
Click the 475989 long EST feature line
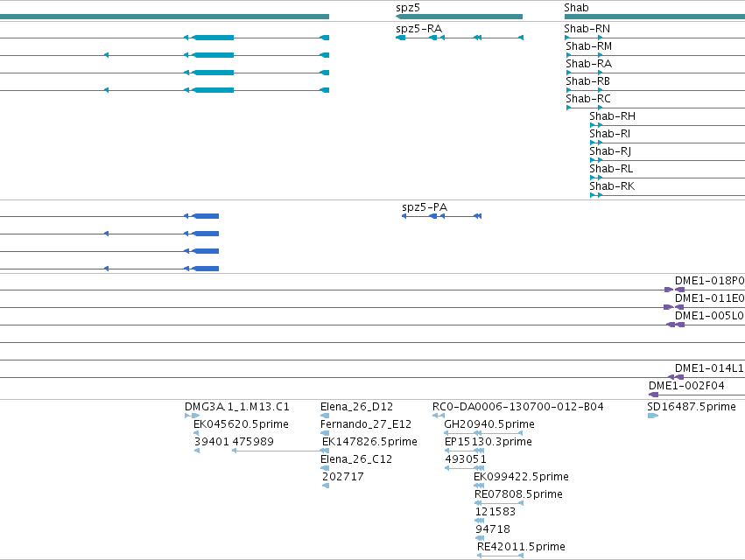280,451
